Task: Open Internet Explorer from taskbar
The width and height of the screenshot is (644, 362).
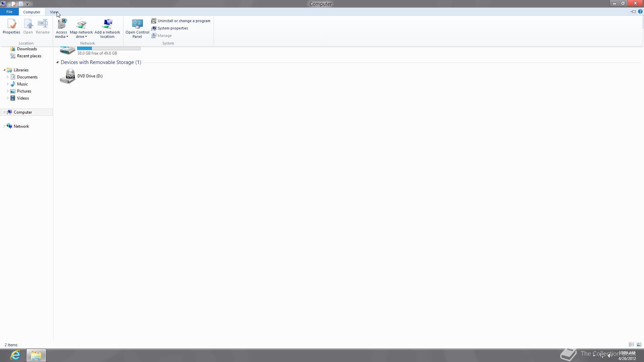Action: pyautogui.click(x=15, y=355)
